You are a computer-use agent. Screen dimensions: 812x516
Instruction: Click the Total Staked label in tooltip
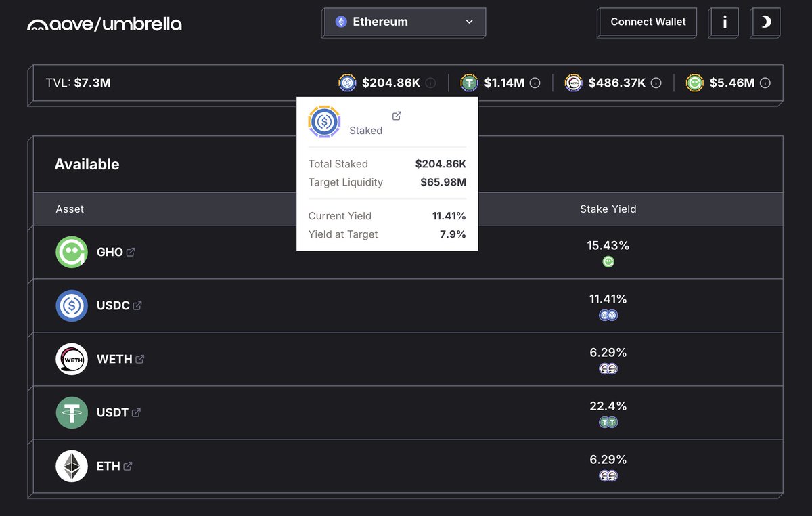click(338, 164)
